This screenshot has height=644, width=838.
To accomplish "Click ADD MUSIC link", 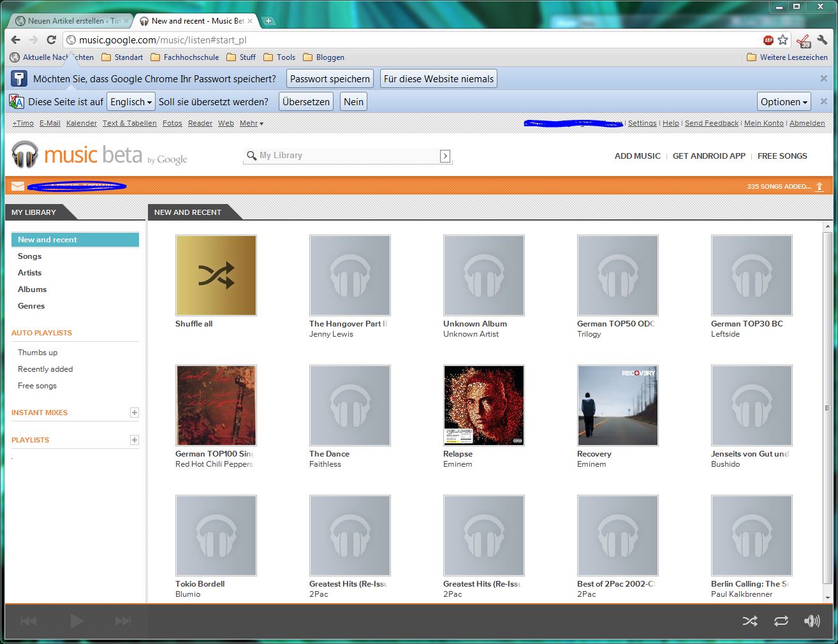I will (638, 156).
